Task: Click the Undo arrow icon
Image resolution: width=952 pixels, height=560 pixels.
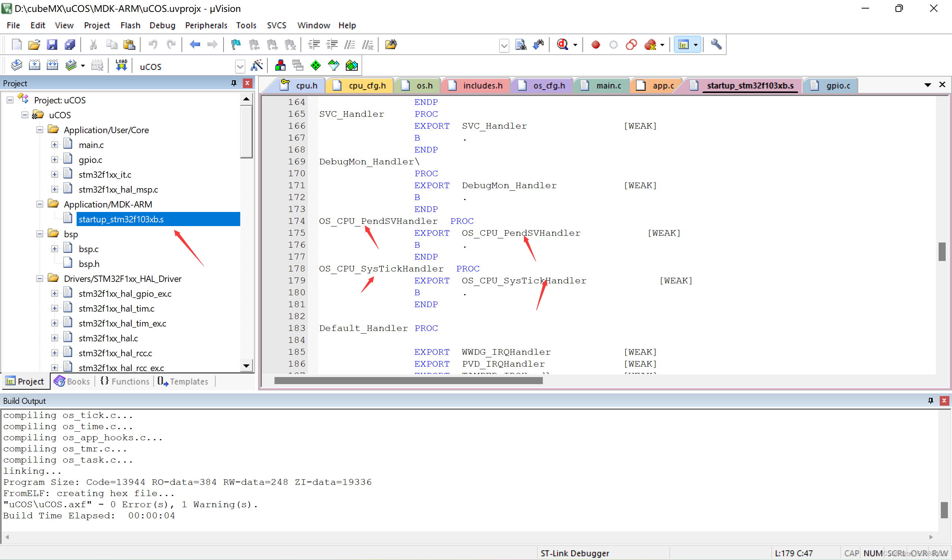Action: pos(153,45)
